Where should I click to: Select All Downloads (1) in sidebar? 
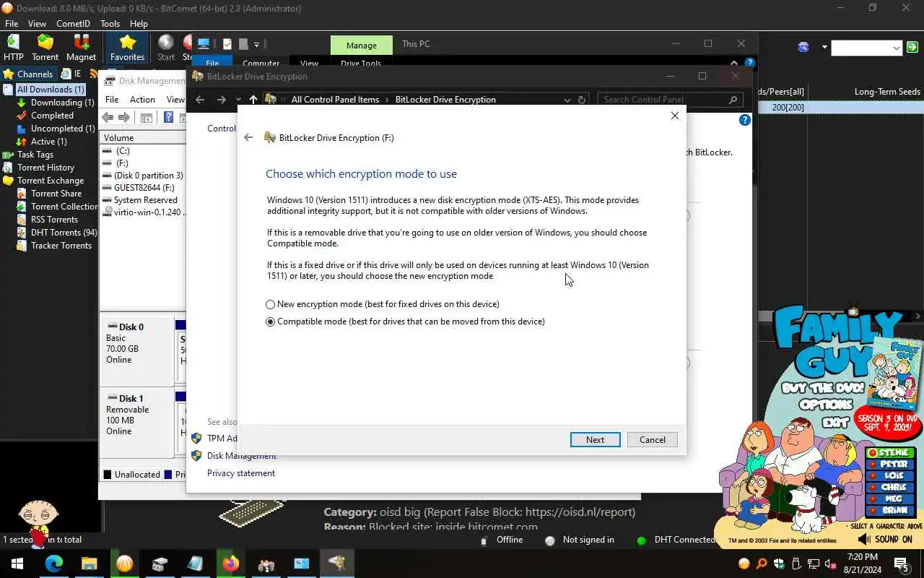[51, 90]
